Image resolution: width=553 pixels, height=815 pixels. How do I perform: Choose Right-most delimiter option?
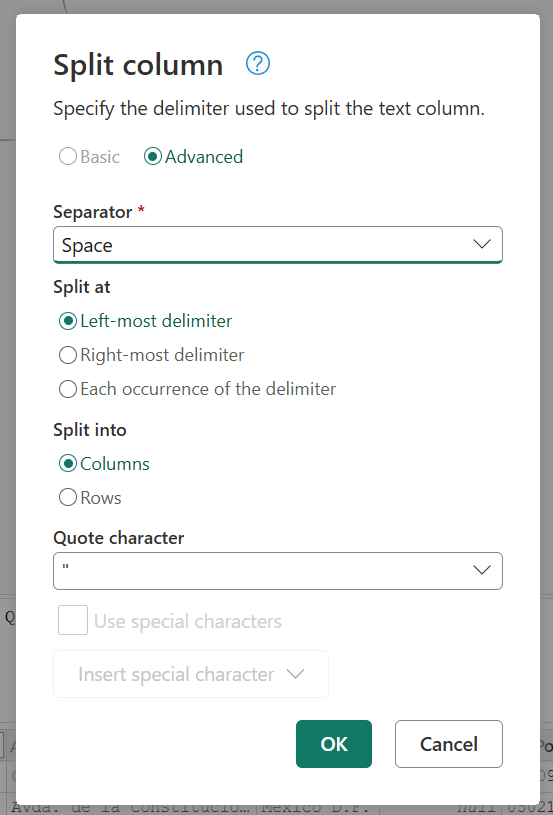click(x=68, y=355)
